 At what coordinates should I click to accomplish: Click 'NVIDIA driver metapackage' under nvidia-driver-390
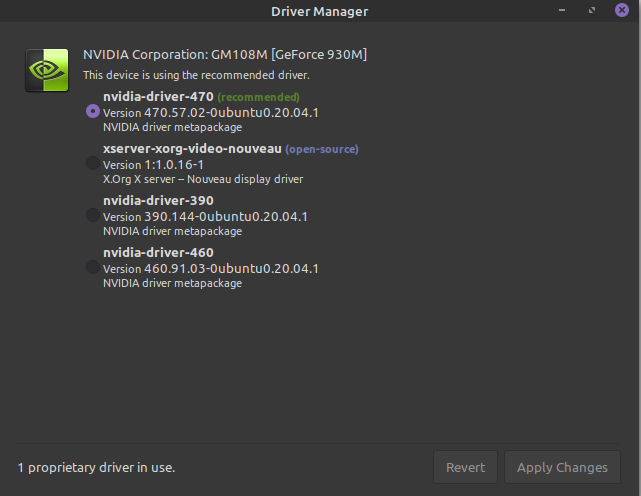coord(173,231)
